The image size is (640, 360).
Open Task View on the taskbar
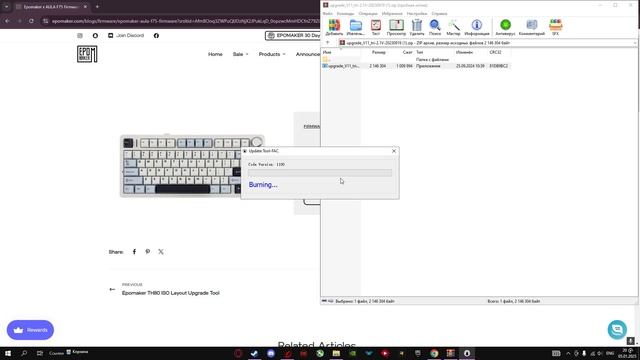pos(40,353)
